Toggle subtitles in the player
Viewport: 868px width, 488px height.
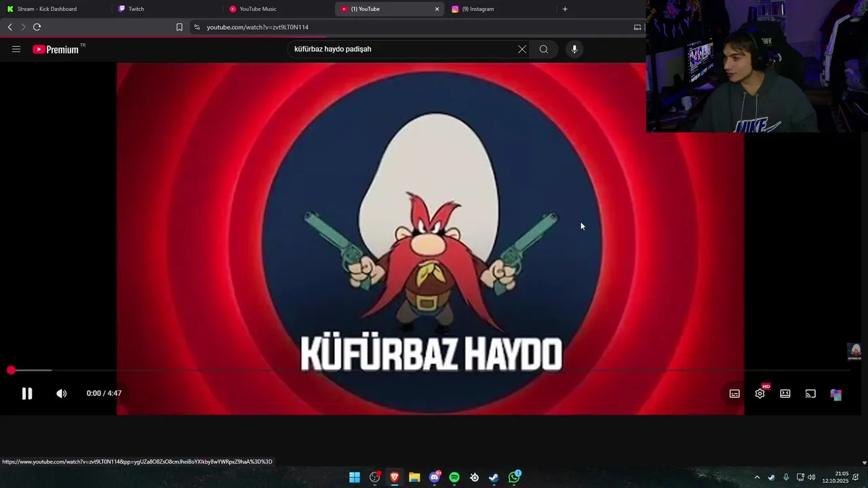click(734, 394)
